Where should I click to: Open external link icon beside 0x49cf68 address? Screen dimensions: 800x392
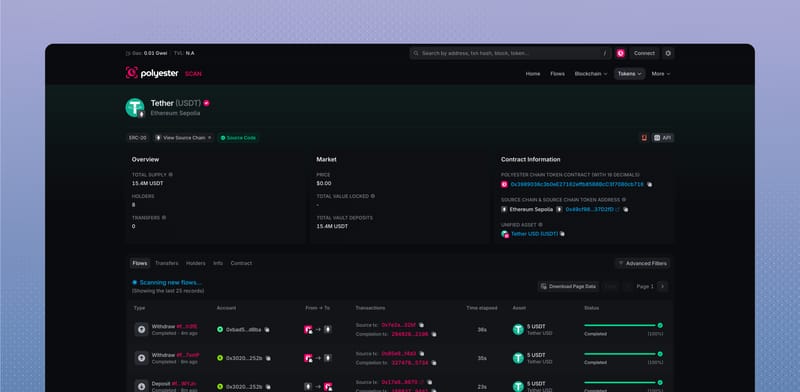point(618,209)
